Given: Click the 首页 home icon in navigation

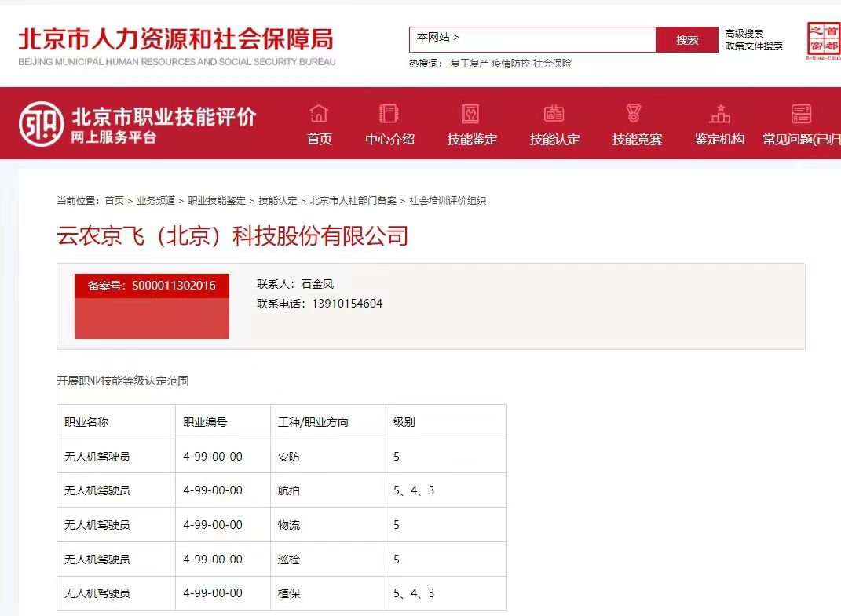Looking at the screenshot, I should click(319, 114).
